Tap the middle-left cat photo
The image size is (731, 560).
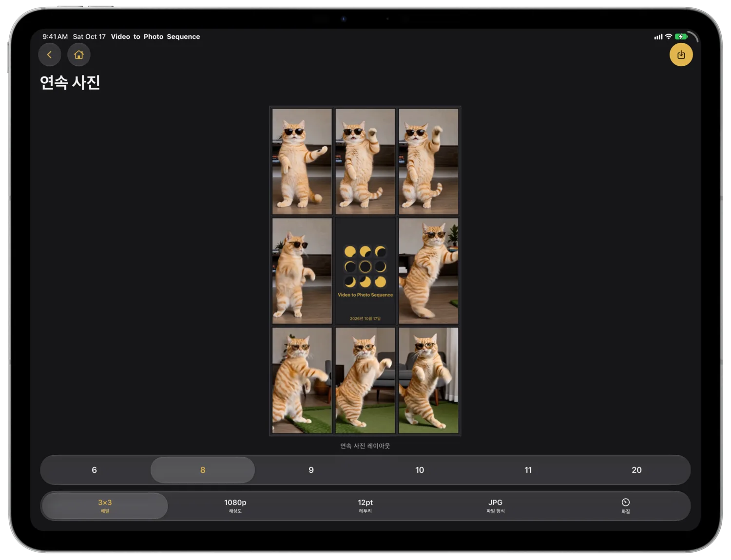(302, 271)
